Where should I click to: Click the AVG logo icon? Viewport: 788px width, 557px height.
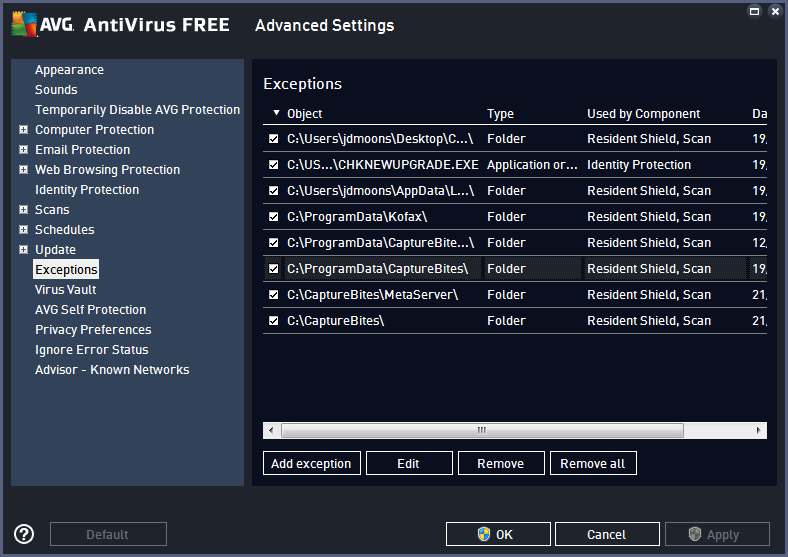pos(24,24)
